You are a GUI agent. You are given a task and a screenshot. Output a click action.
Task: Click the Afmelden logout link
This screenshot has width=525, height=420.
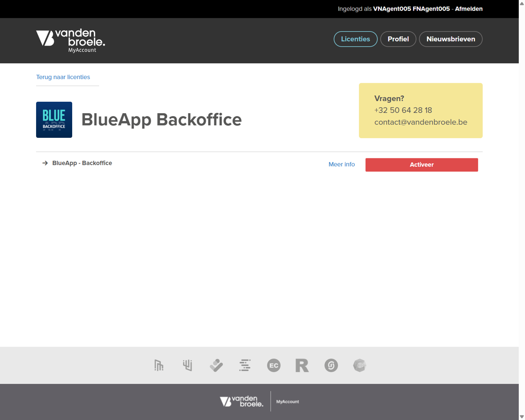[x=468, y=9]
